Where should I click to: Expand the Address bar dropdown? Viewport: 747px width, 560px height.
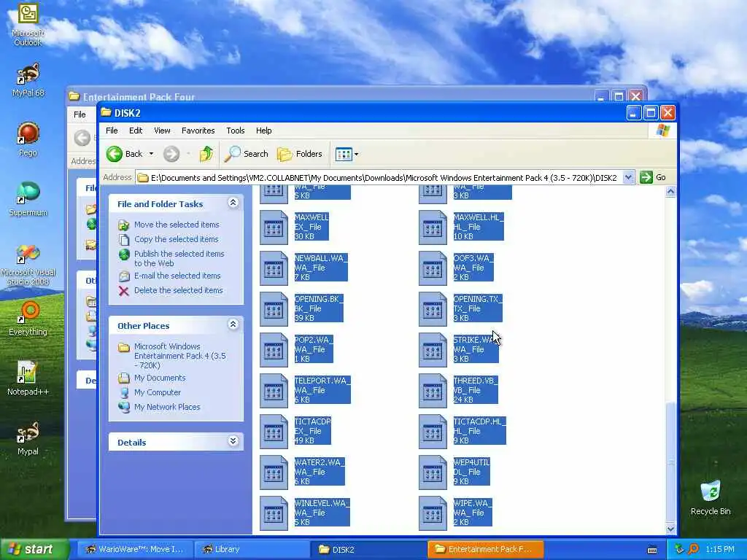(628, 178)
